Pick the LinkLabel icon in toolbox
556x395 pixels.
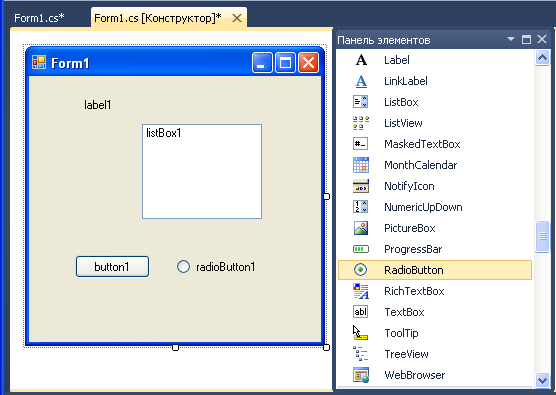[x=361, y=81]
